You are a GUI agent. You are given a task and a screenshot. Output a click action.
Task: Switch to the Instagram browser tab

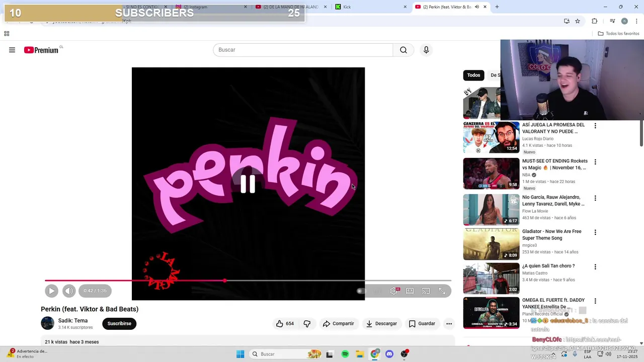(211, 7)
